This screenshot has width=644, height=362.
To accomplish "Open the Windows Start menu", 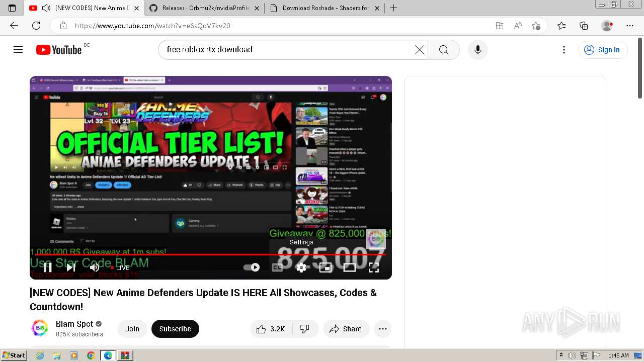I will click(x=14, y=355).
